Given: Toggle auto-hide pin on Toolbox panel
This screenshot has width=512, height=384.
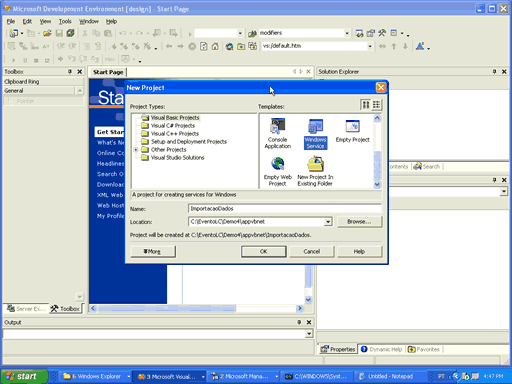Looking at the screenshot, I should pyautogui.click(x=70, y=71).
